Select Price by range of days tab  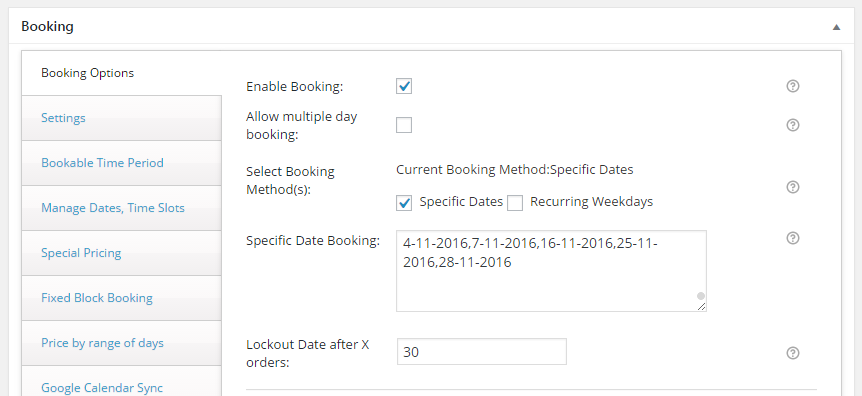click(x=121, y=343)
